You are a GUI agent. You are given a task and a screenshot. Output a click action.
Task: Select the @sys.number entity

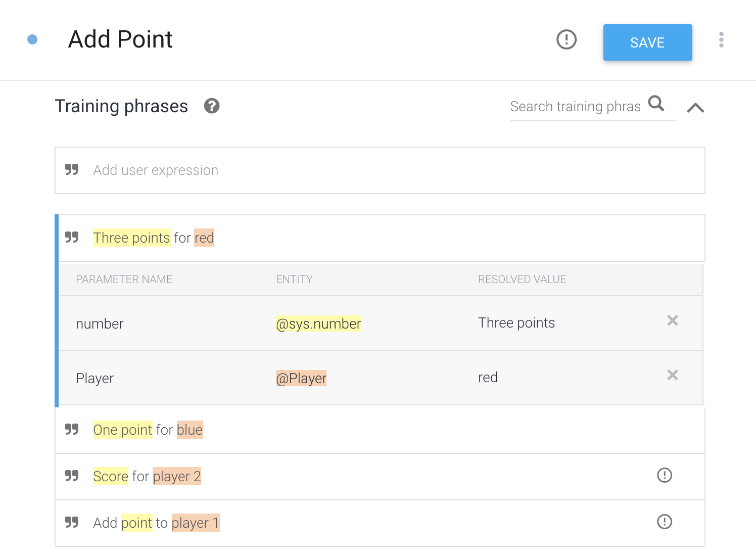[318, 323]
